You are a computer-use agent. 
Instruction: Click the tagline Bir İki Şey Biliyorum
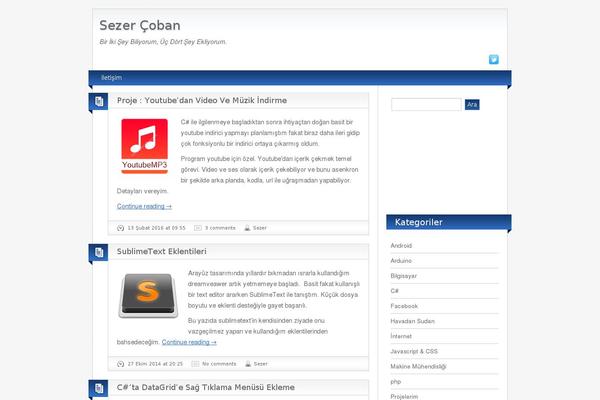163,42
